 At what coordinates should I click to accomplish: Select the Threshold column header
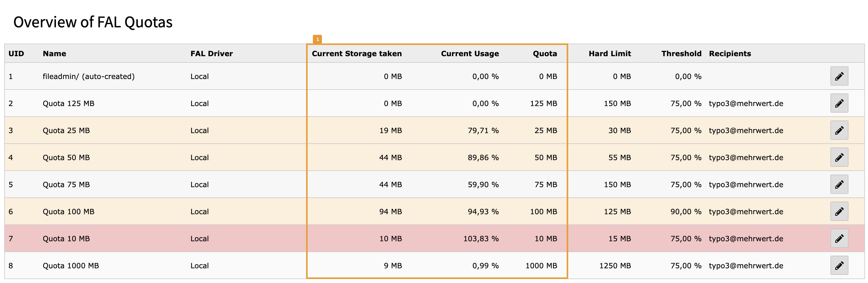click(681, 53)
